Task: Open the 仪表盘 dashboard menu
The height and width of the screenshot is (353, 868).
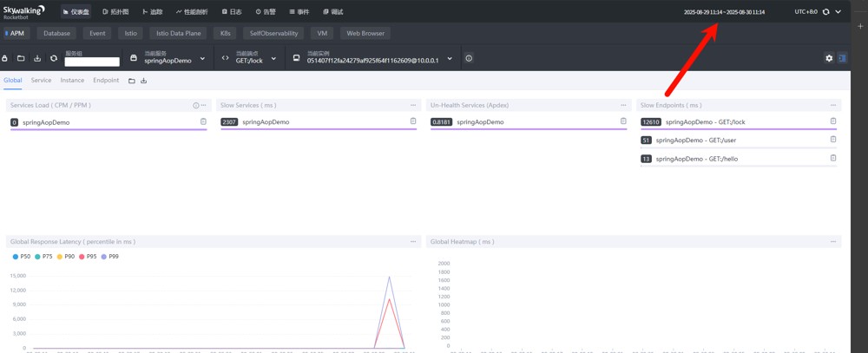Action: click(76, 11)
